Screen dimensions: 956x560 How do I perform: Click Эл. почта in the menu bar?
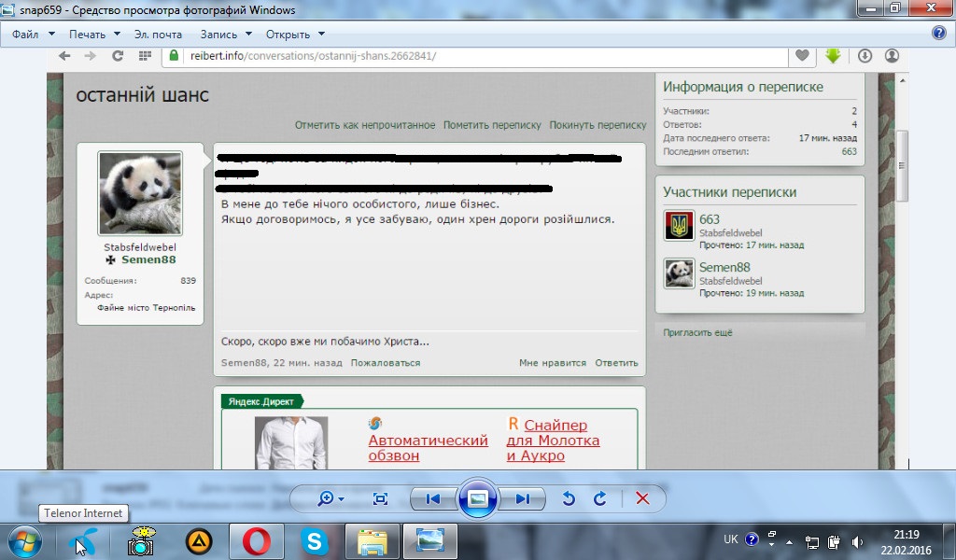[x=158, y=35]
